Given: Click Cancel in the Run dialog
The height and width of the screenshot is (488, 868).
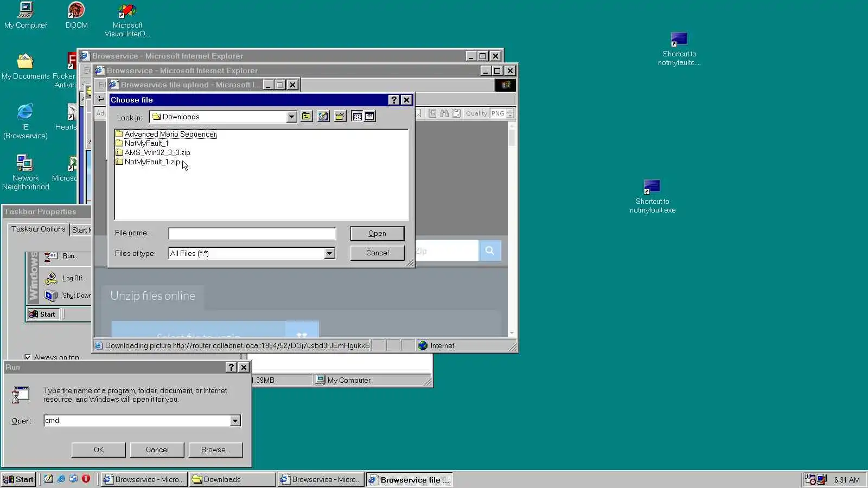Looking at the screenshot, I should [157, 450].
